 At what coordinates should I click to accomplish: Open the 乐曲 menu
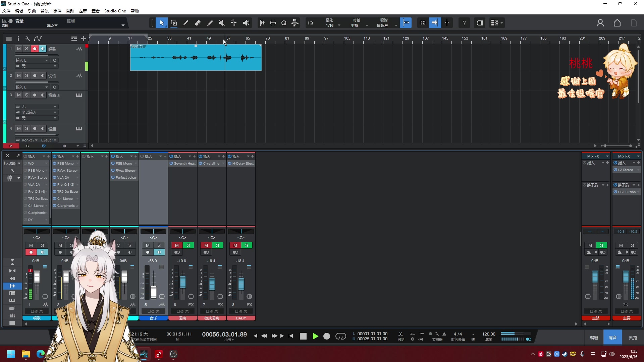click(32, 11)
